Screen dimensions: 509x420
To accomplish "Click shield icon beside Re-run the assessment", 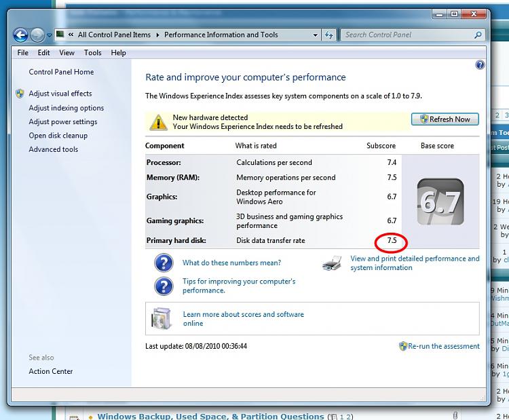I will point(403,346).
